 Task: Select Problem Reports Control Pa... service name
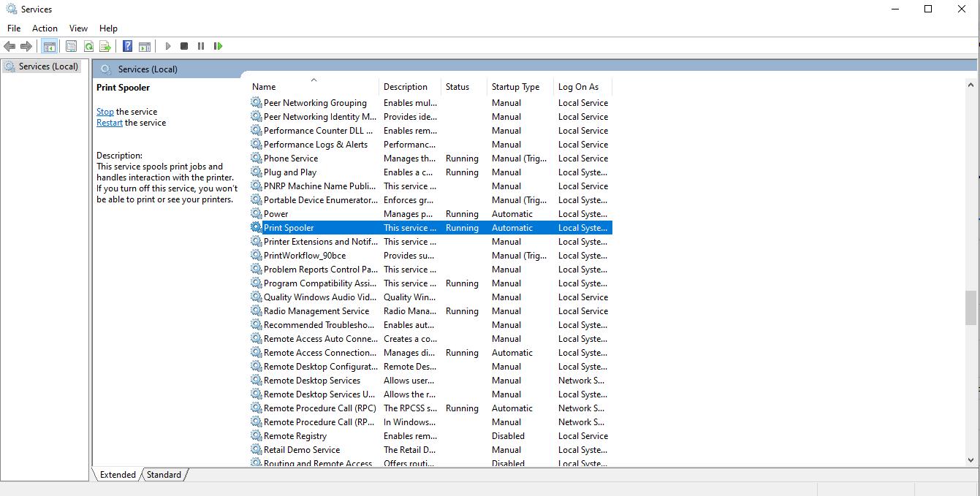(321, 270)
